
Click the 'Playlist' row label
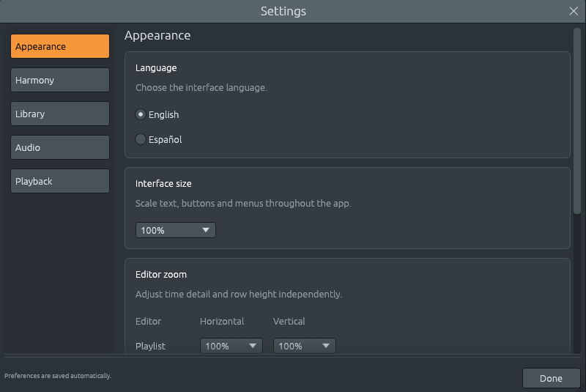(x=150, y=346)
